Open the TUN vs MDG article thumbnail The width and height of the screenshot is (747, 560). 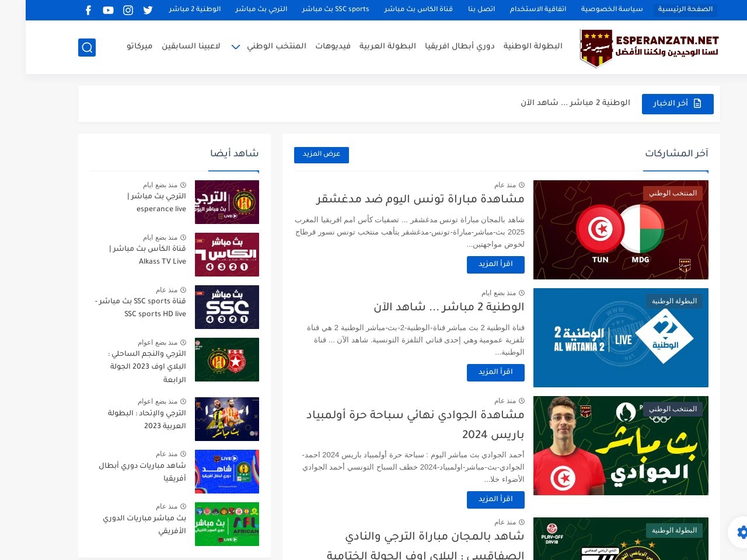coord(621,230)
